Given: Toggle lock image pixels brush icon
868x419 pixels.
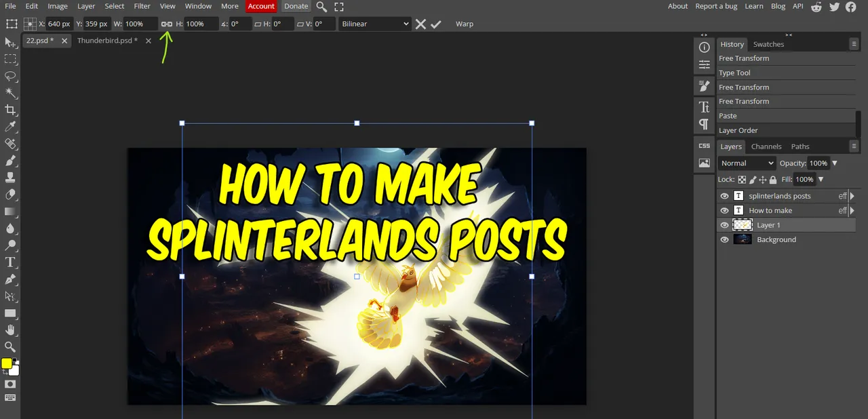Looking at the screenshot, I should pos(753,180).
